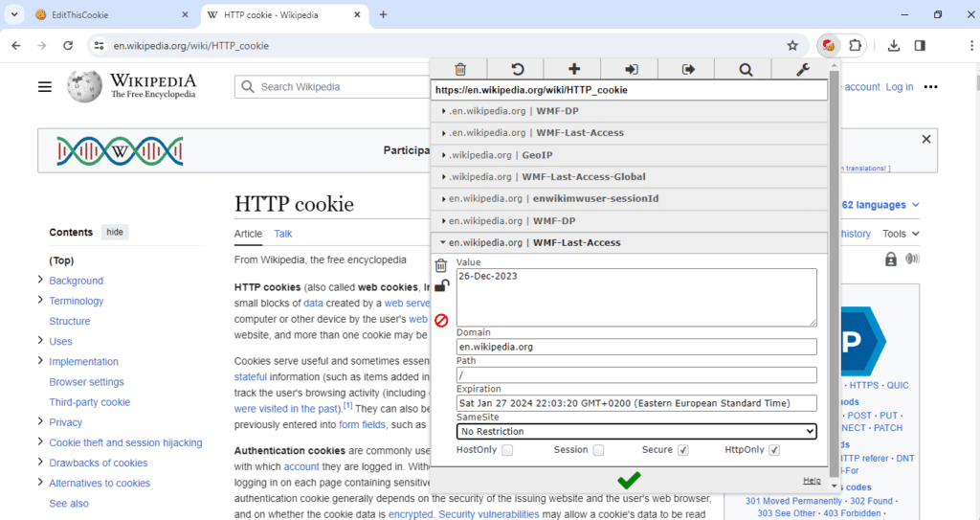Click the Expiration date input field
980x520 pixels.
636,403
